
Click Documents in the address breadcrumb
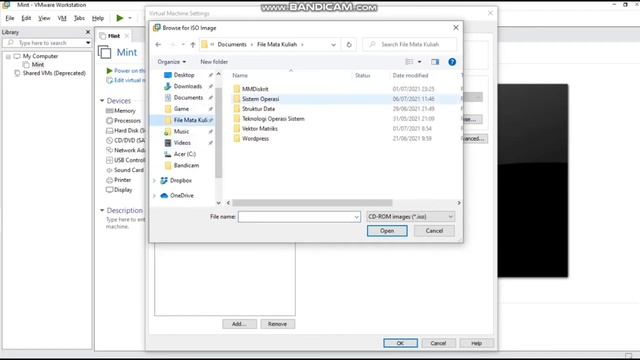[x=232, y=44]
